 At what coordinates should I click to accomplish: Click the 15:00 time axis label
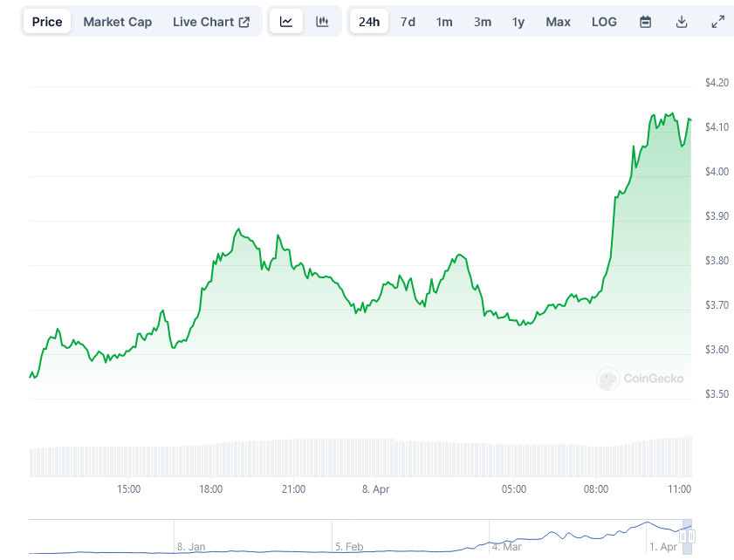coord(128,489)
